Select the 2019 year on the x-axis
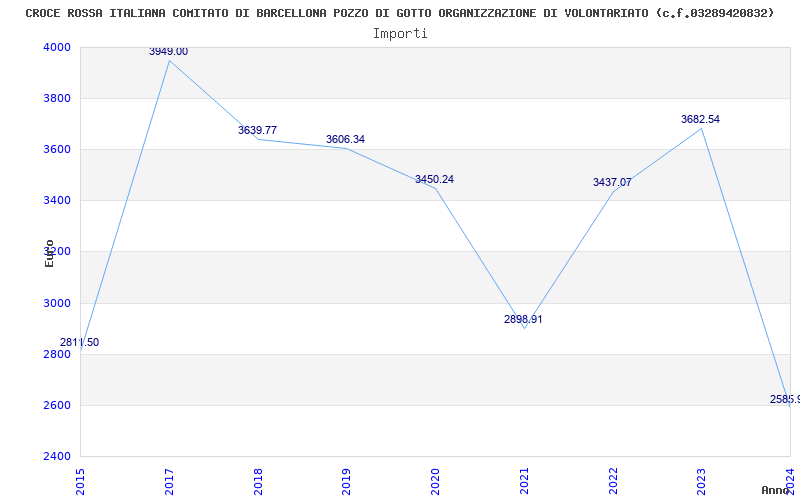This screenshot has height=500, width=800. [x=346, y=481]
